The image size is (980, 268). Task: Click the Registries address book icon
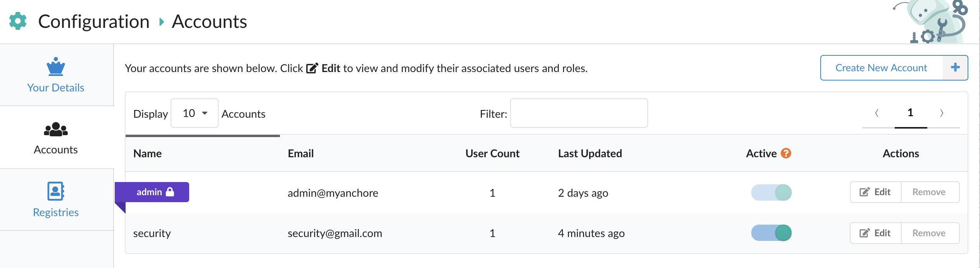pos(56,191)
